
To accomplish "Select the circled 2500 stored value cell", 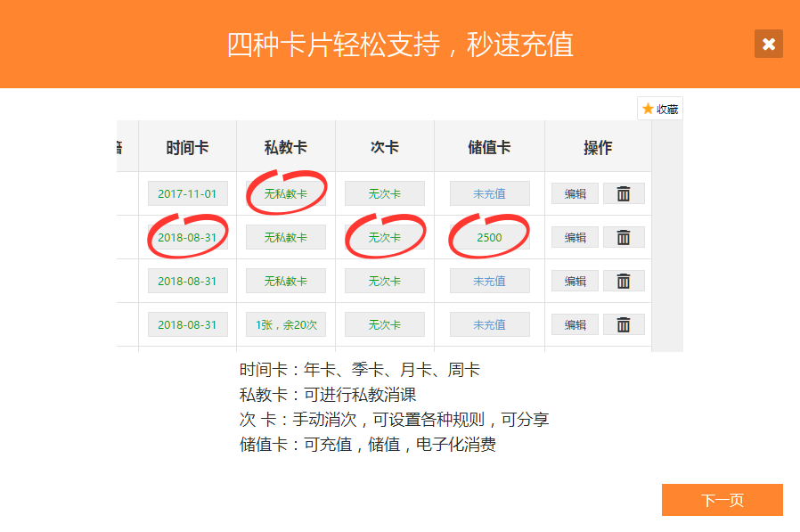I will pyautogui.click(x=489, y=237).
